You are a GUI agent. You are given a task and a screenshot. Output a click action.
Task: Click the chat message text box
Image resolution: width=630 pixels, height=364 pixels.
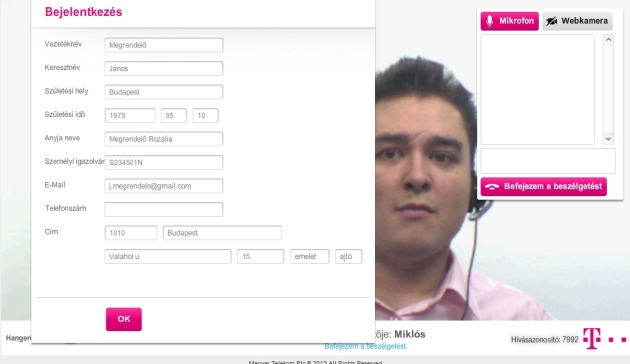(x=548, y=161)
